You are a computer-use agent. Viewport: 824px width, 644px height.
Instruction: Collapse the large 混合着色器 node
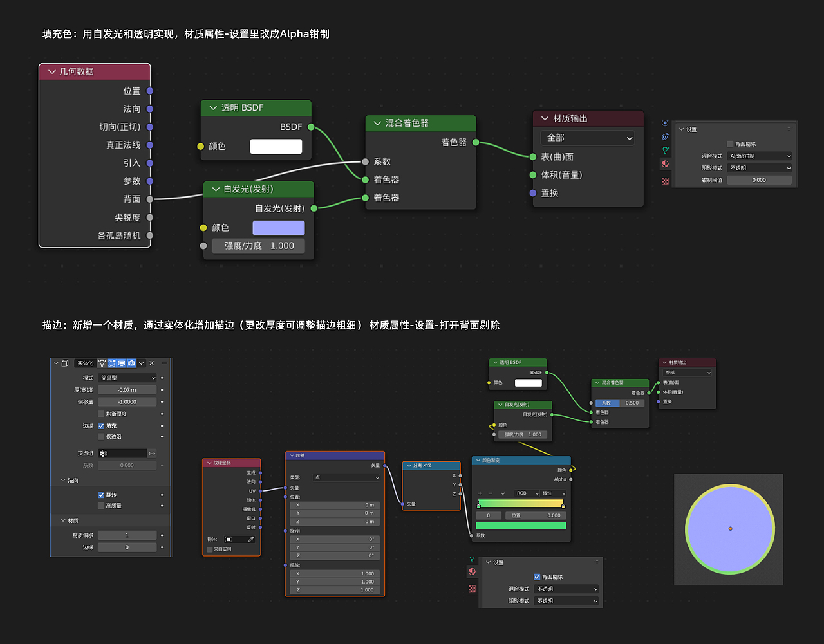pyautogui.click(x=378, y=123)
